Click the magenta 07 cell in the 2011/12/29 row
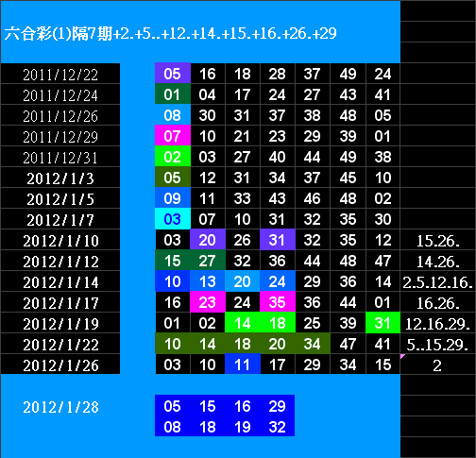 tap(173, 136)
